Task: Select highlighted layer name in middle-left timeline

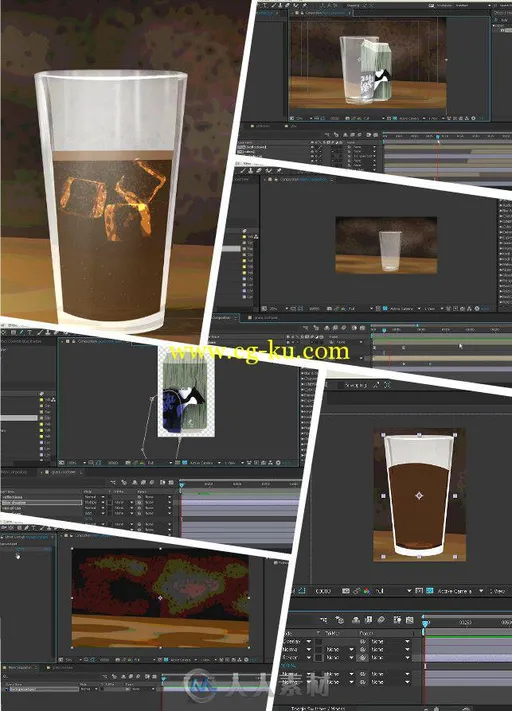Action: (42, 502)
